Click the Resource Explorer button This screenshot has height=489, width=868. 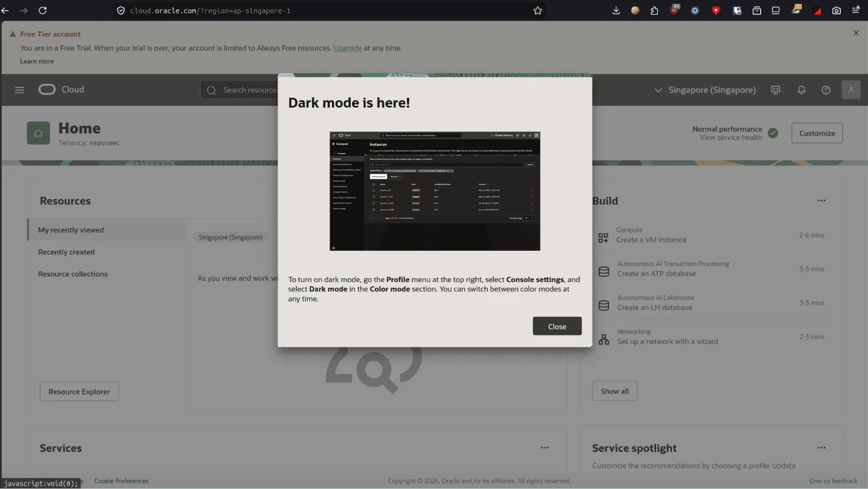click(x=79, y=391)
